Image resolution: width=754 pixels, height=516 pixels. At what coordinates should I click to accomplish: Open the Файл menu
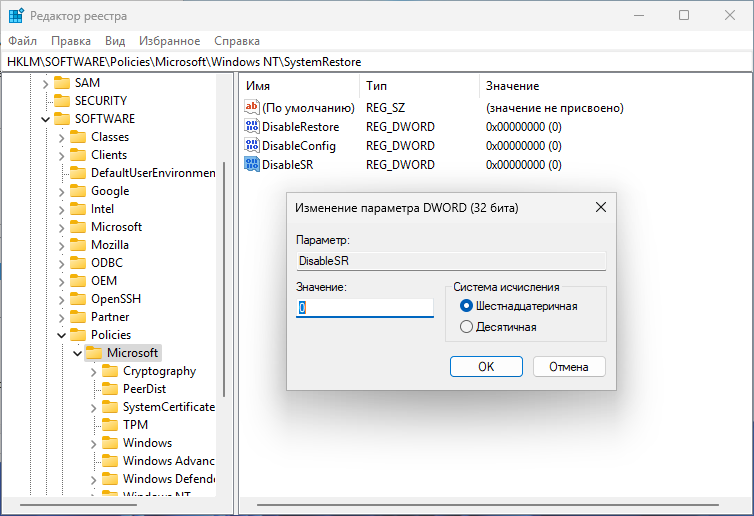[22, 41]
